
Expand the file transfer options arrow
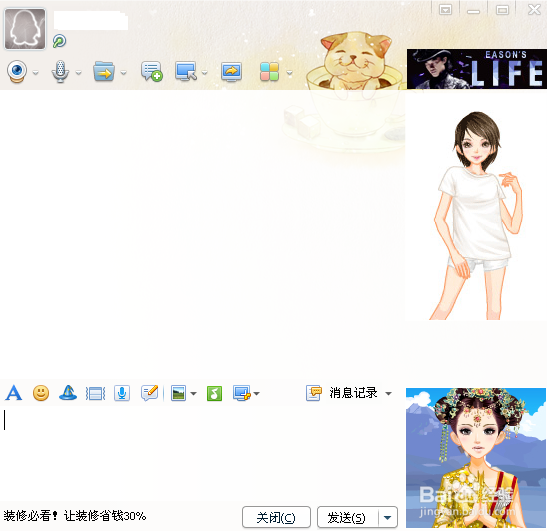(x=123, y=73)
